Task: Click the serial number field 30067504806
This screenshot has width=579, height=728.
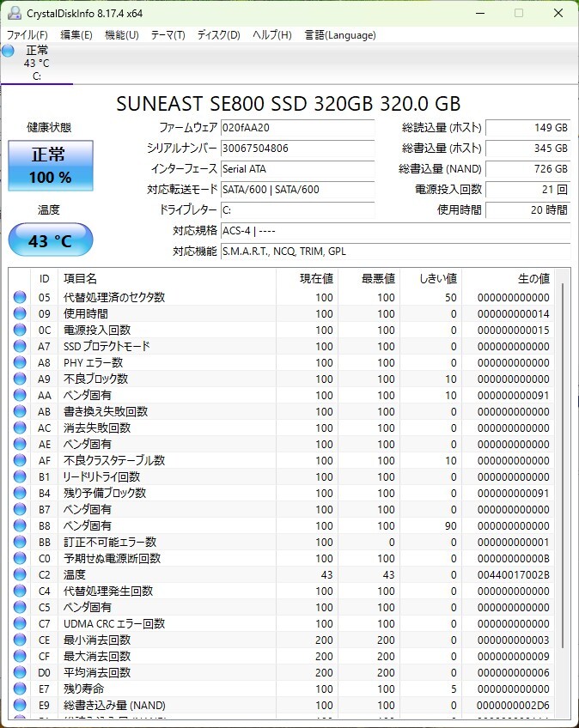Action: (297, 149)
